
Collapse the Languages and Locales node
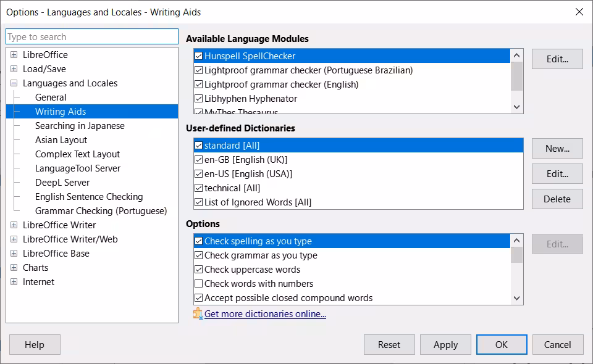pos(14,83)
